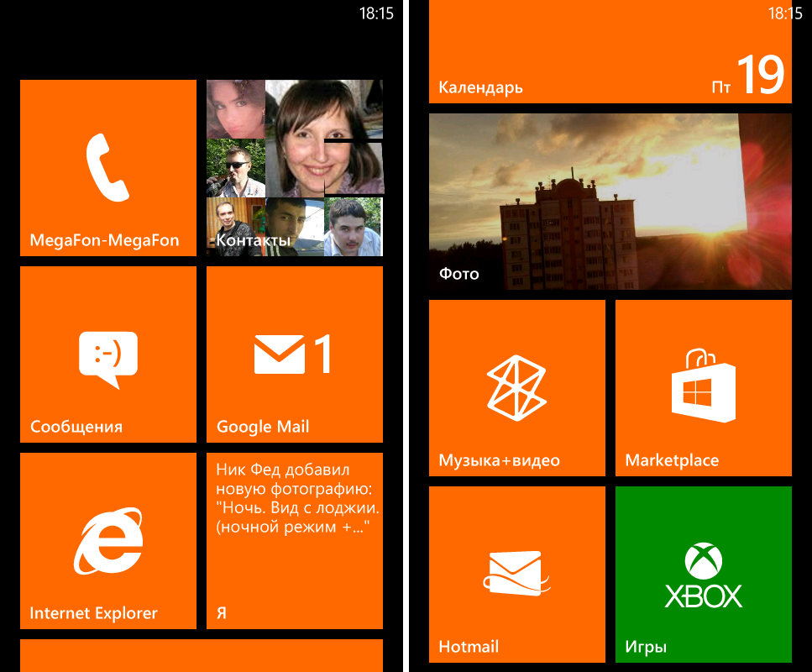Tap the Hotmail label
Image resolution: width=812 pixels, height=672 pixels.
coord(469,647)
